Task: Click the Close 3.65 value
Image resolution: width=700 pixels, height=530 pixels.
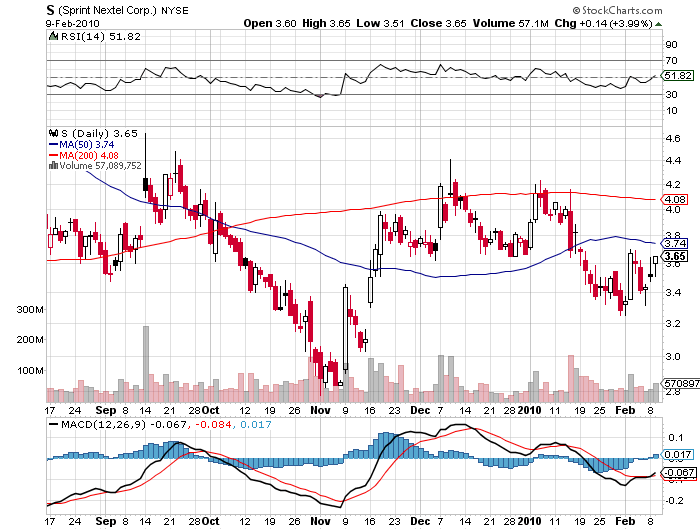Action: click(438, 23)
